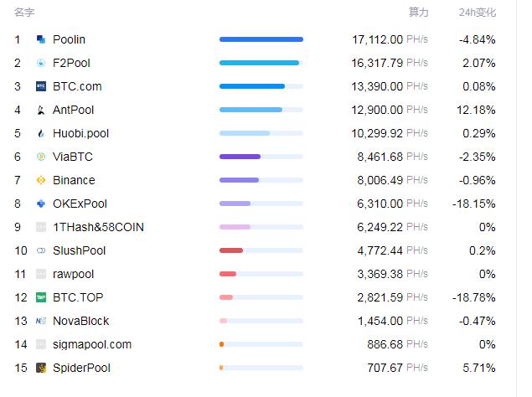This screenshot has height=397, width=532.
Task: Click the red SlushPool hashrate bar
Action: point(231,250)
